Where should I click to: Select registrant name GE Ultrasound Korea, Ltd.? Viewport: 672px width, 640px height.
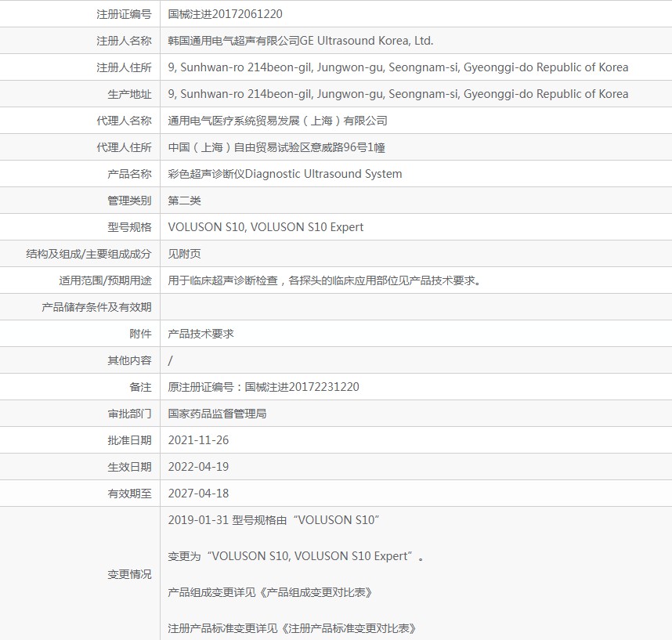point(367,41)
